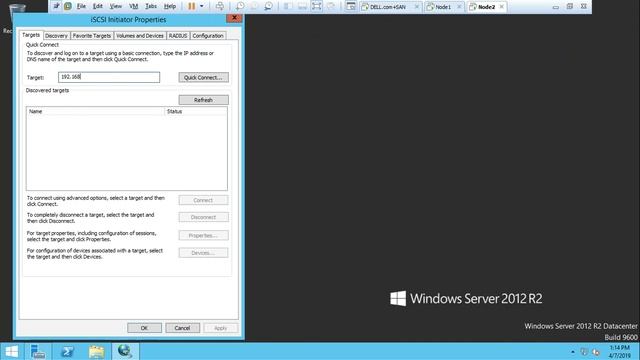Viewport: 640px width, 360px height.
Task: Open the Favorite Targets tab
Action: [x=92, y=36]
